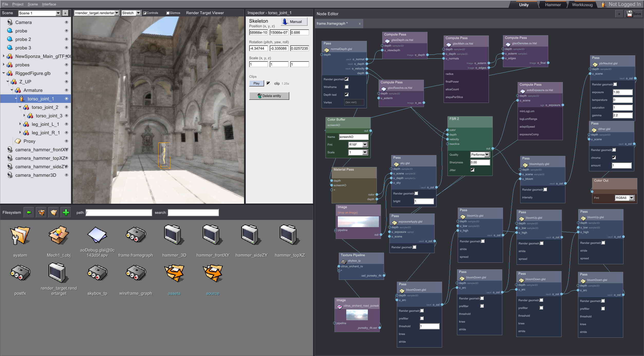Toggle visibility of the Camera entity

click(67, 22)
